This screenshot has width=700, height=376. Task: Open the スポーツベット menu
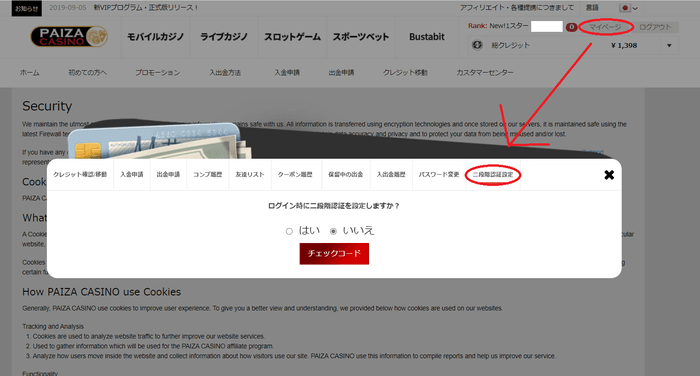(x=361, y=37)
